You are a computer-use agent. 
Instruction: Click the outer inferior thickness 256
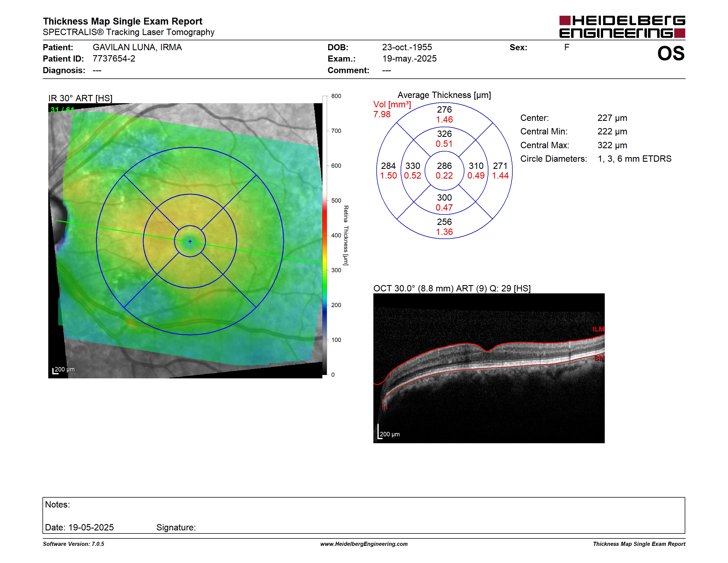(x=444, y=222)
